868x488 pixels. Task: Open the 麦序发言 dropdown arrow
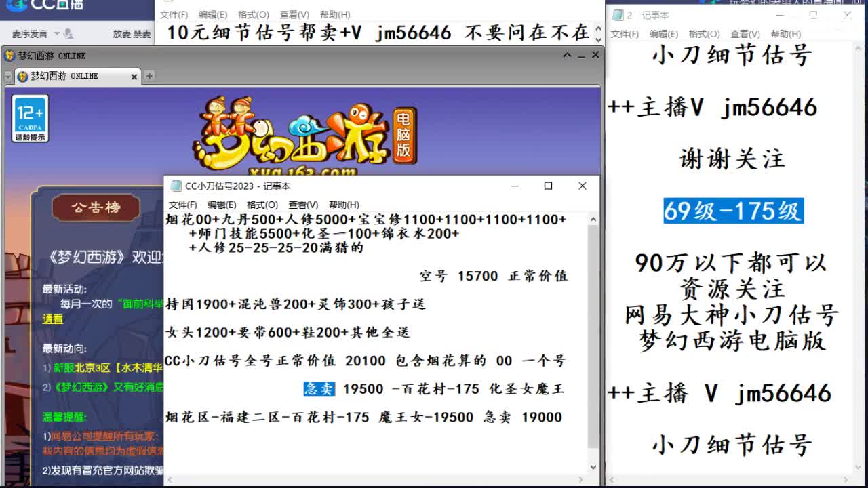click(57, 33)
